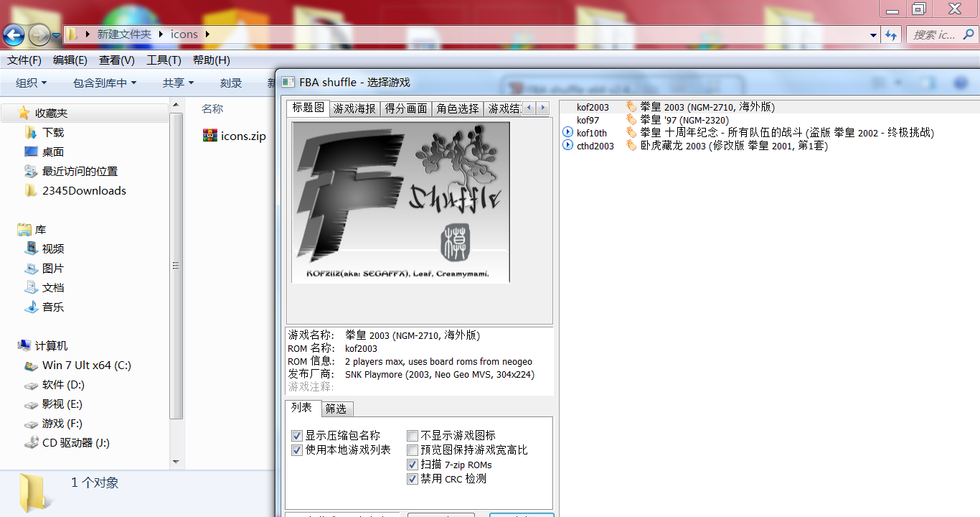Click the Explorer search input box
This screenshot has height=517, width=980.
point(936,34)
